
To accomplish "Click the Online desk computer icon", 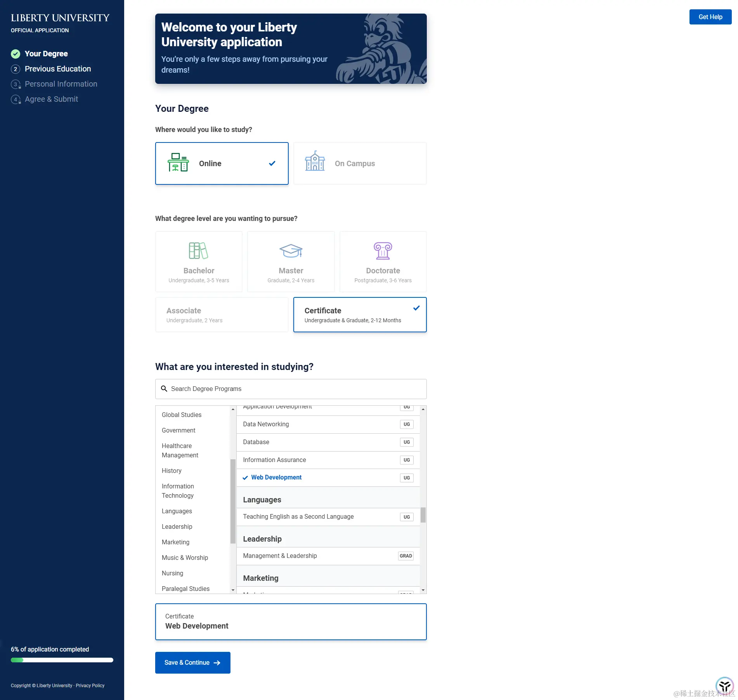I will tap(178, 162).
